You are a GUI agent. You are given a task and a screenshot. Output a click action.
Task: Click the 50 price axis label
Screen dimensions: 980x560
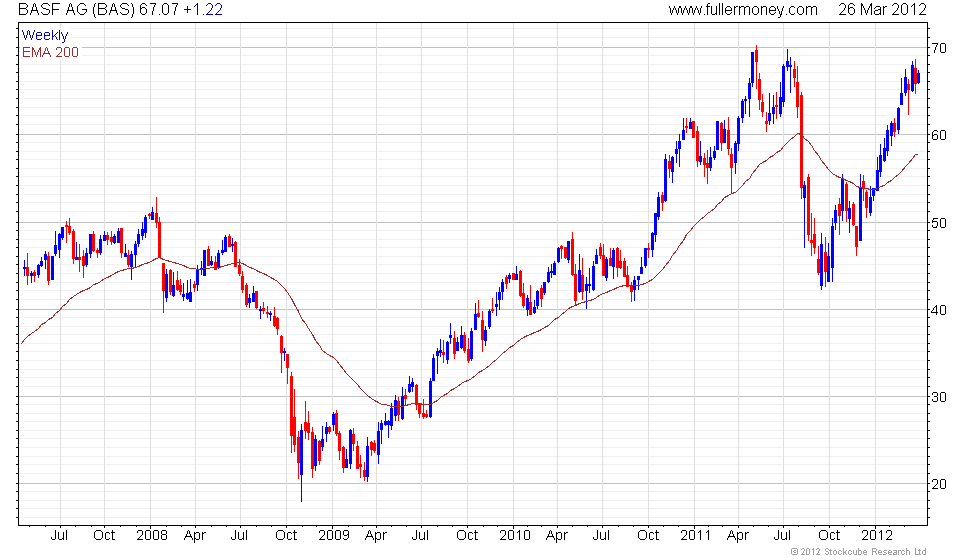coord(939,223)
